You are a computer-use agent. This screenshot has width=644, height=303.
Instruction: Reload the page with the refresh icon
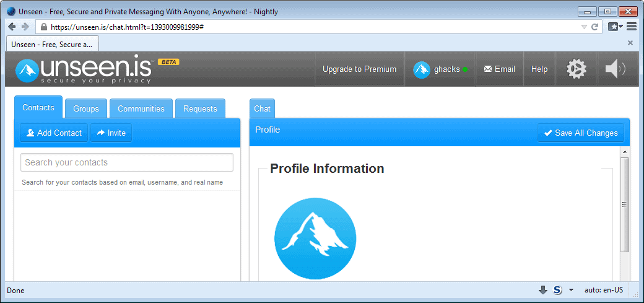[594, 27]
